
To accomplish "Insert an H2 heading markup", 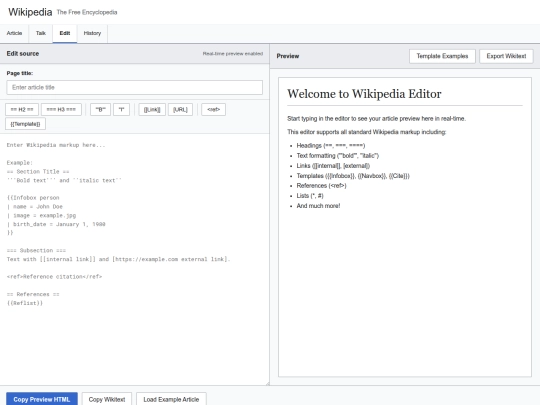I will click(x=22, y=110).
